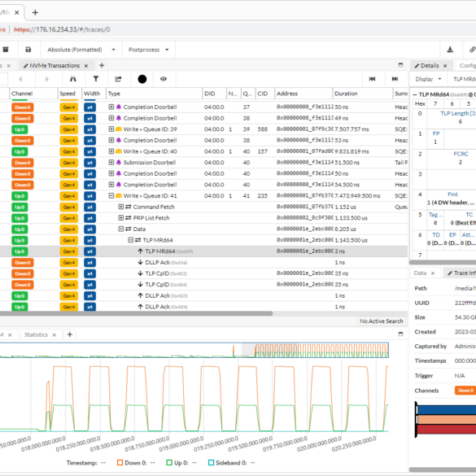Switch to NVMe Transactions tab
Image resolution: width=476 pixels, height=476 pixels.
(x=55, y=66)
